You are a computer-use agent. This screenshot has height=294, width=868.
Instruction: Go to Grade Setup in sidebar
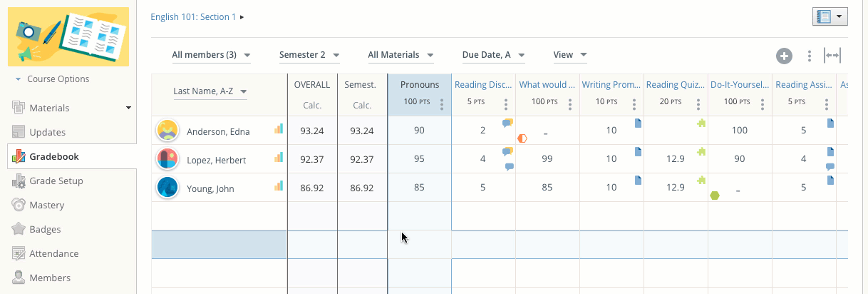[56, 181]
